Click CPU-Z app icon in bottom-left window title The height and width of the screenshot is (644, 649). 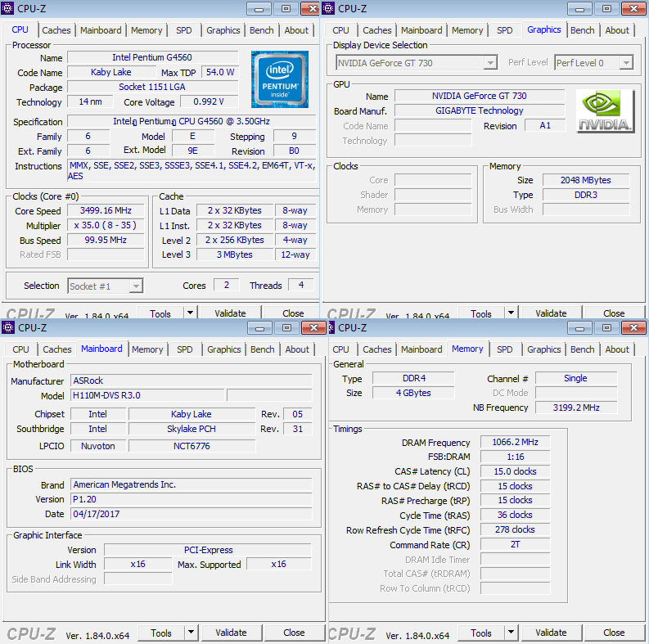click(8, 327)
